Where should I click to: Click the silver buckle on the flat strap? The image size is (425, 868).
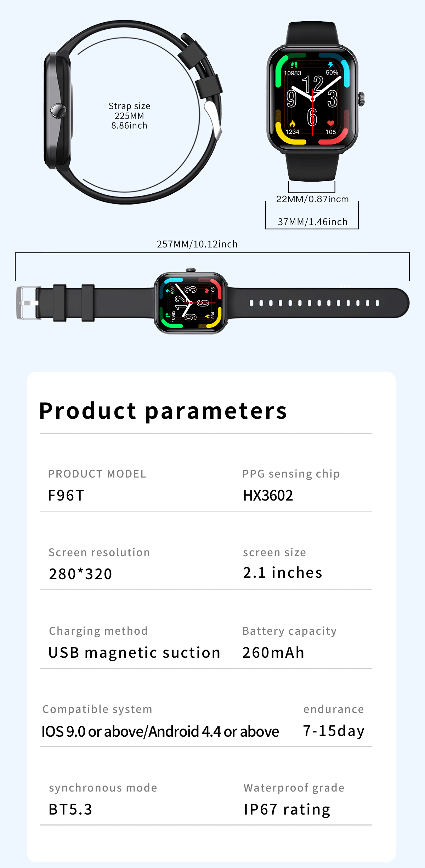pos(28,303)
